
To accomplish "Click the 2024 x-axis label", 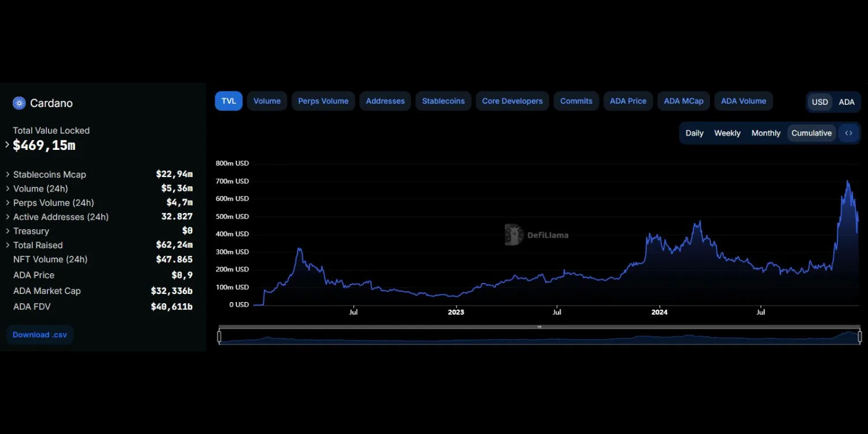I will pyautogui.click(x=659, y=312).
